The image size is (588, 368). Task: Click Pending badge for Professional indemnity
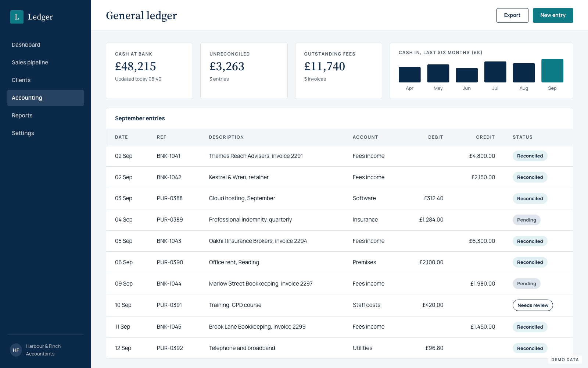(x=526, y=220)
